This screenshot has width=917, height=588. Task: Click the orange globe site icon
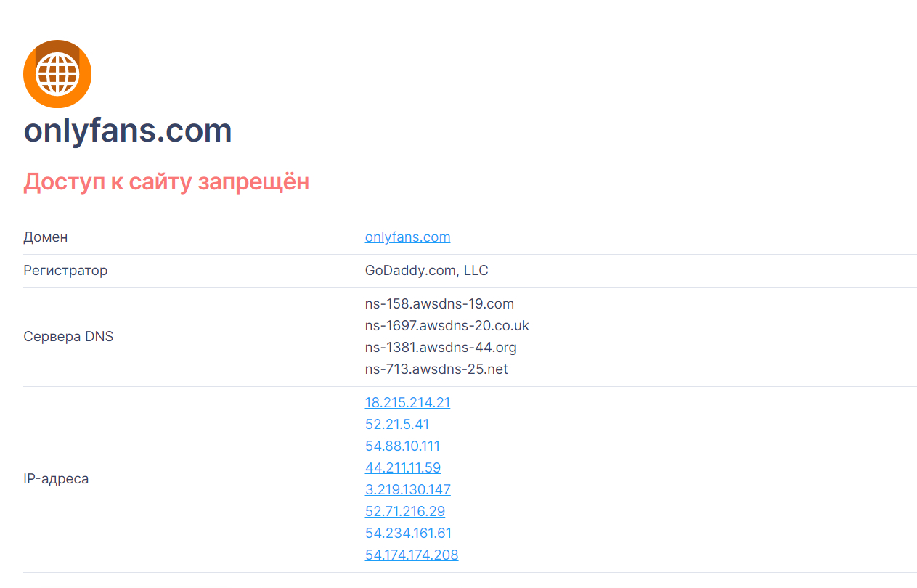tap(57, 74)
